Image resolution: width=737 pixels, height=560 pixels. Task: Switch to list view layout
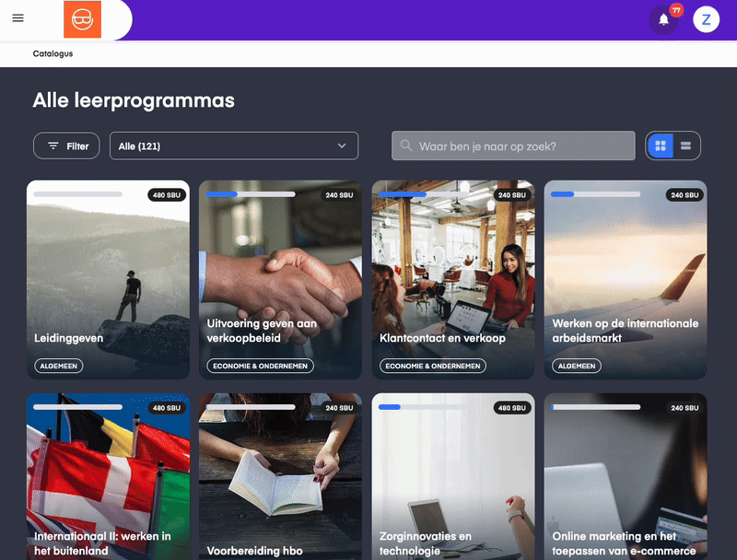tap(685, 146)
